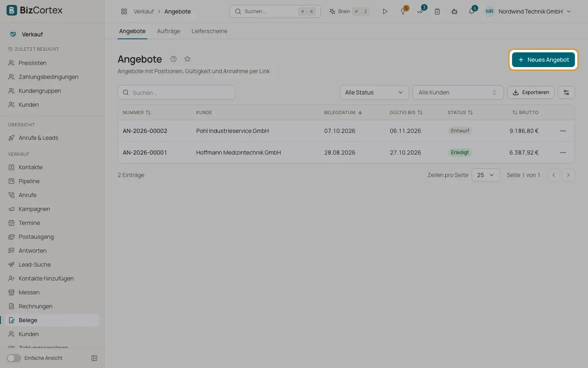The image size is (588, 368).
Task: Open the checkmark tasks icon with badge 3
Action: click(x=420, y=11)
